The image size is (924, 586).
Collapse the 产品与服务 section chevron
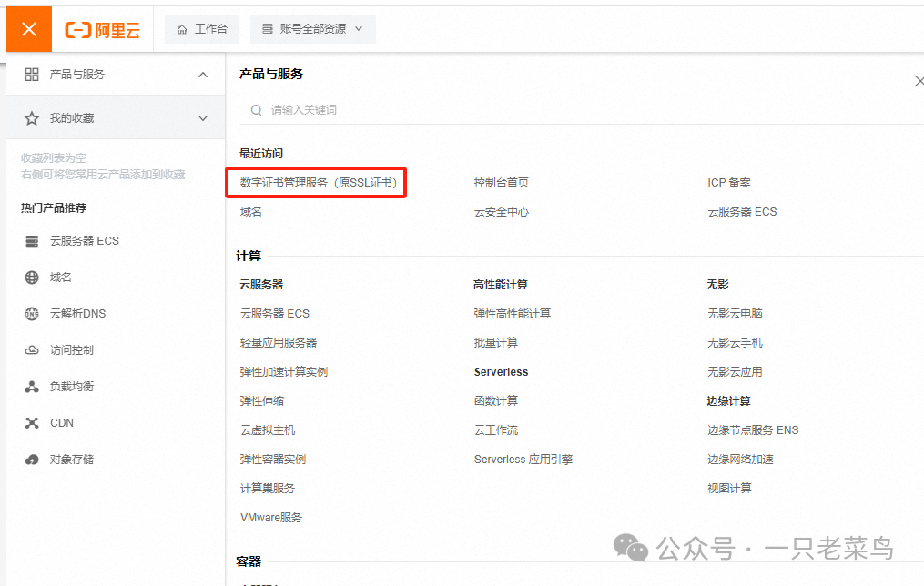[203, 75]
